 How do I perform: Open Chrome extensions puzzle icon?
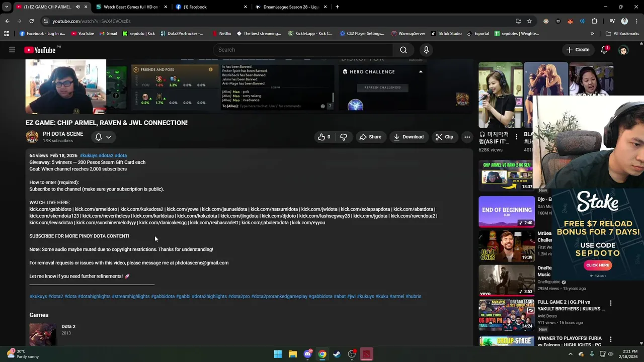[594, 21]
